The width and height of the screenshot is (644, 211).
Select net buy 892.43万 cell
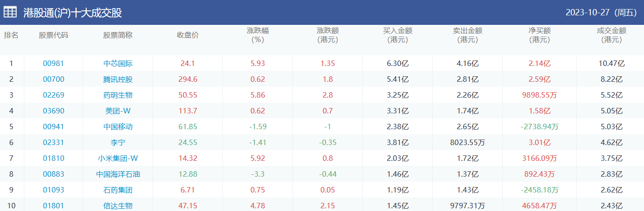[540, 174]
